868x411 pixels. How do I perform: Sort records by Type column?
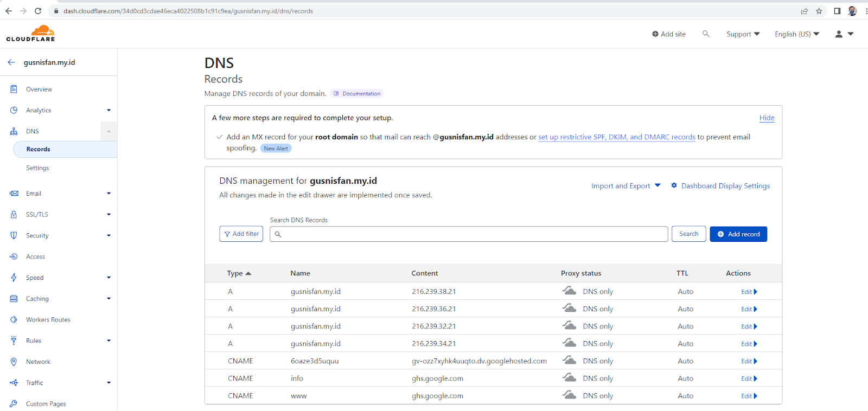(x=239, y=273)
